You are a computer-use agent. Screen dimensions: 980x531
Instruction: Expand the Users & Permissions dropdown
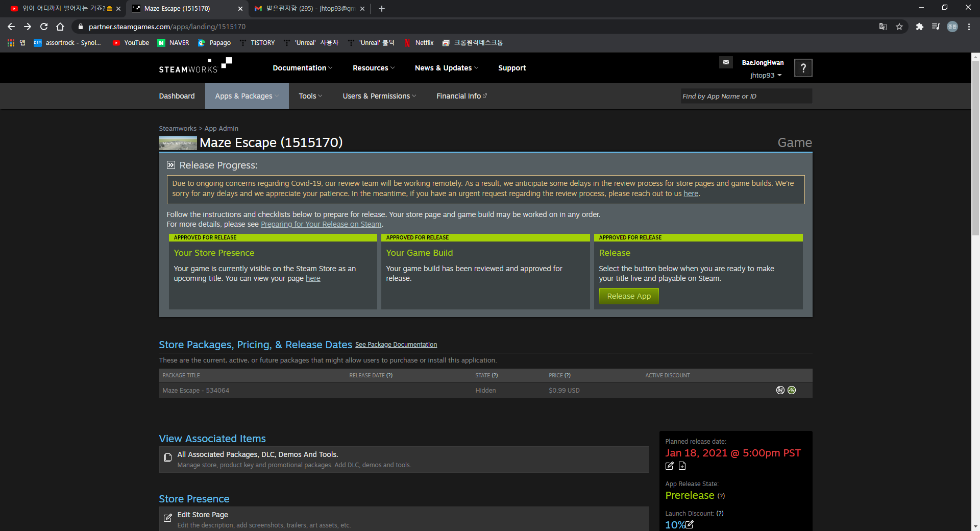[x=379, y=96]
